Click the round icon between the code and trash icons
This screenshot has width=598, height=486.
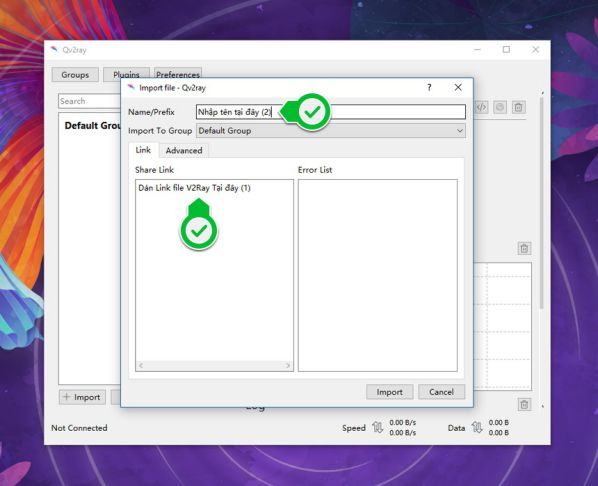pos(500,107)
